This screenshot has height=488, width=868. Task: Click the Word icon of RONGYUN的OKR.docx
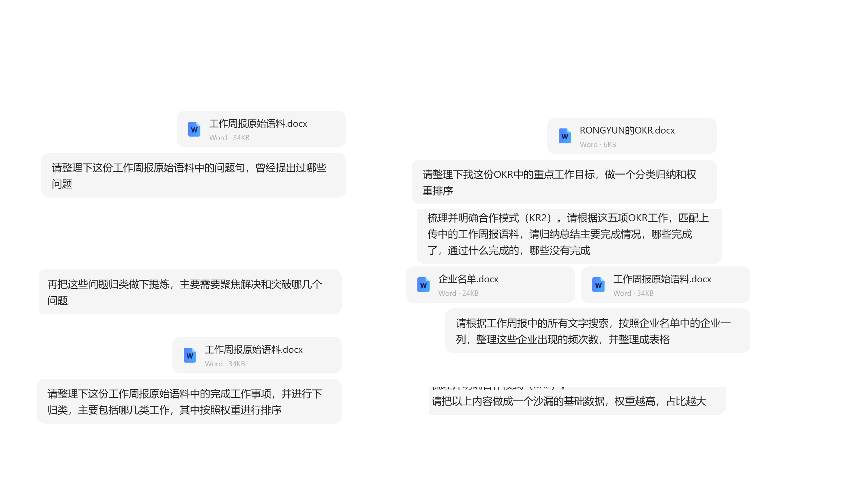tap(565, 136)
